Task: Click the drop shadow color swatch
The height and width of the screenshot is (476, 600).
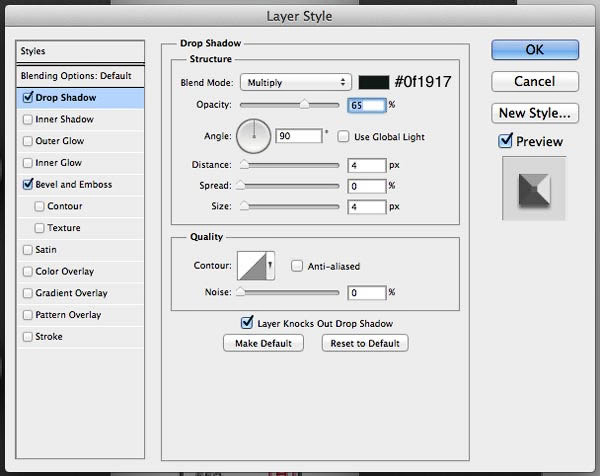Action: click(373, 82)
